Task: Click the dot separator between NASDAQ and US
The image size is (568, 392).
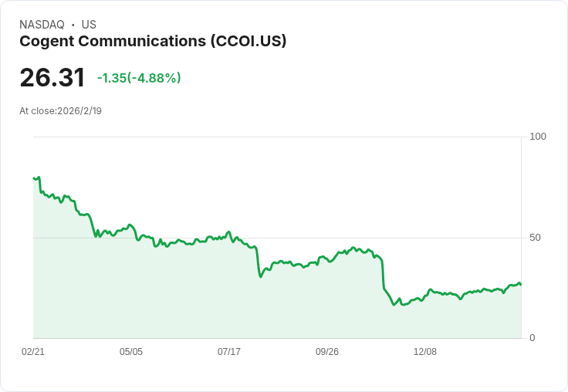Action: [73, 25]
